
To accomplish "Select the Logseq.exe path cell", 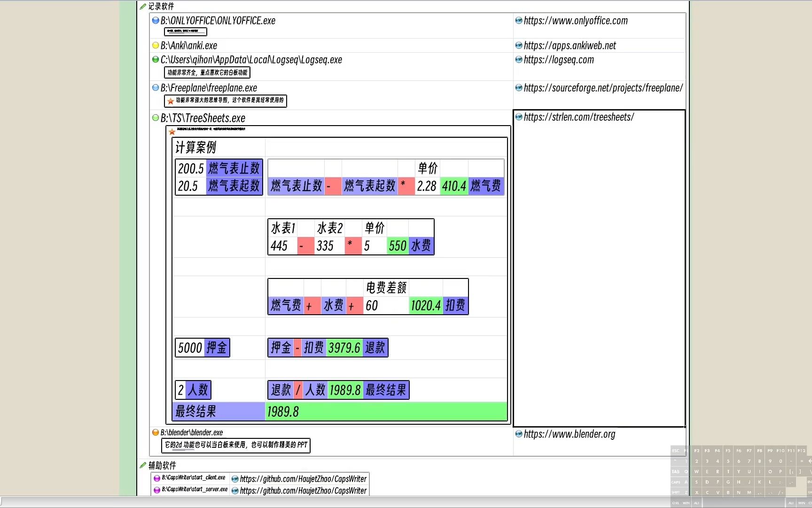I will point(251,60).
